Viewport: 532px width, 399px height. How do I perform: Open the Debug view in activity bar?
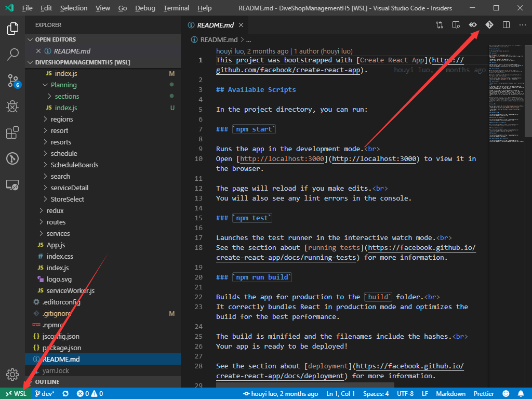click(x=12, y=107)
